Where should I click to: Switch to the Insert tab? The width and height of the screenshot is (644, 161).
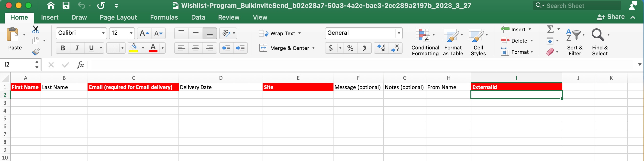click(x=49, y=17)
